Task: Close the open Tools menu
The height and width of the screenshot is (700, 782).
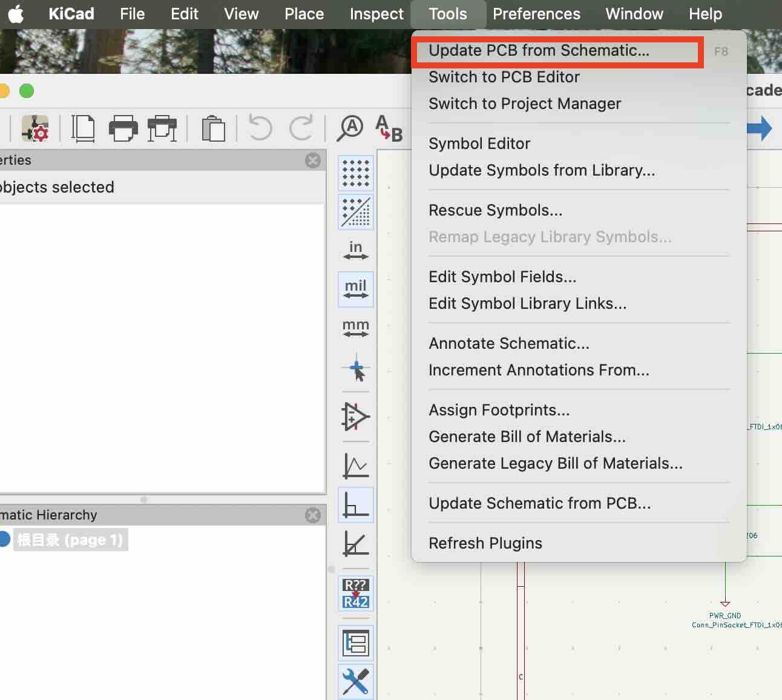Action: coord(448,14)
